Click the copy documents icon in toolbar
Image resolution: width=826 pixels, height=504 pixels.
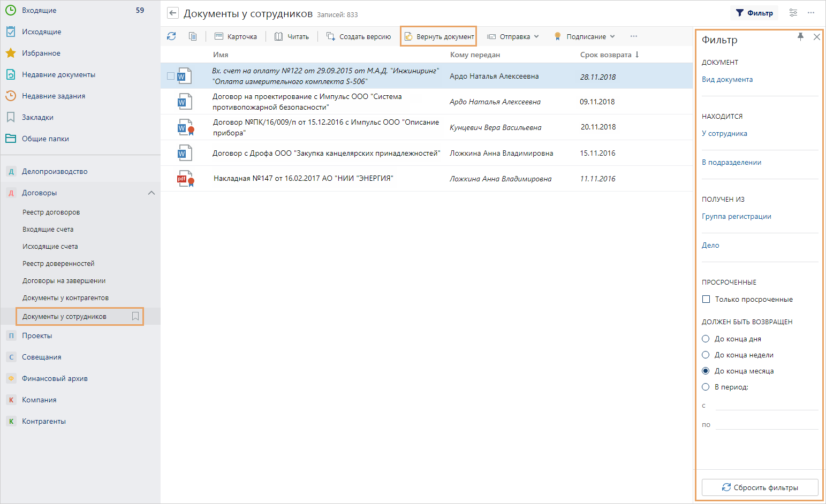[x=193, y=36]
